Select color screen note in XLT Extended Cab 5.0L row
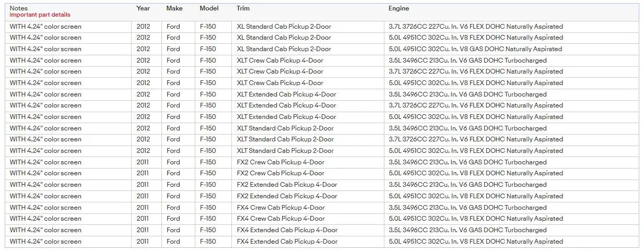 45,117
